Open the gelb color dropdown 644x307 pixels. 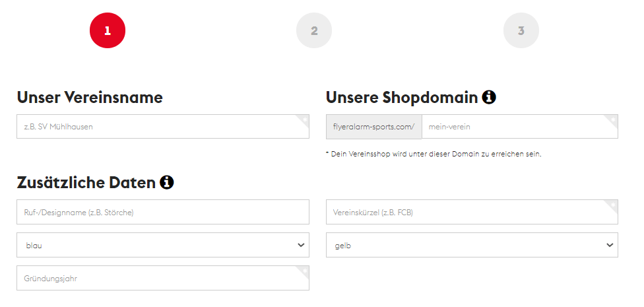pos(472,245)
